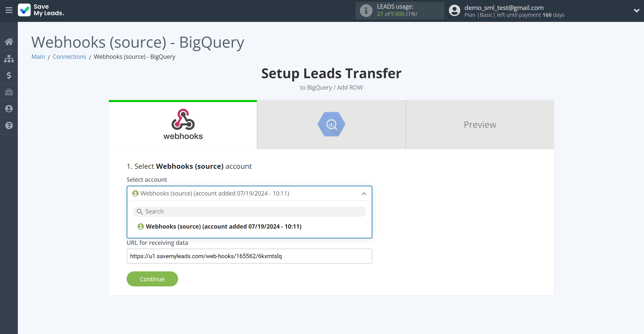Click the Connections breadcrumb link
The height and width of the screenshot is (334, 644).
[70, 57]
